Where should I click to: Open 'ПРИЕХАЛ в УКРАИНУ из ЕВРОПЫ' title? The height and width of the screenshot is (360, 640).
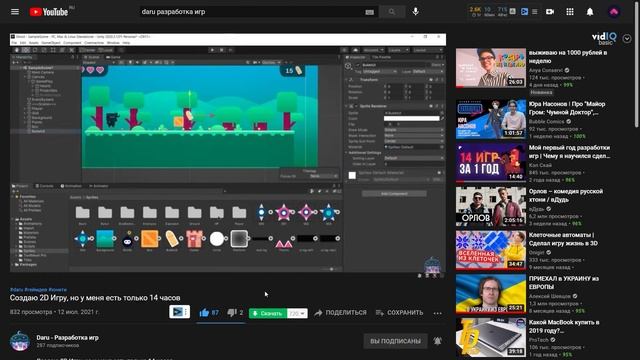tap(564, 282)
